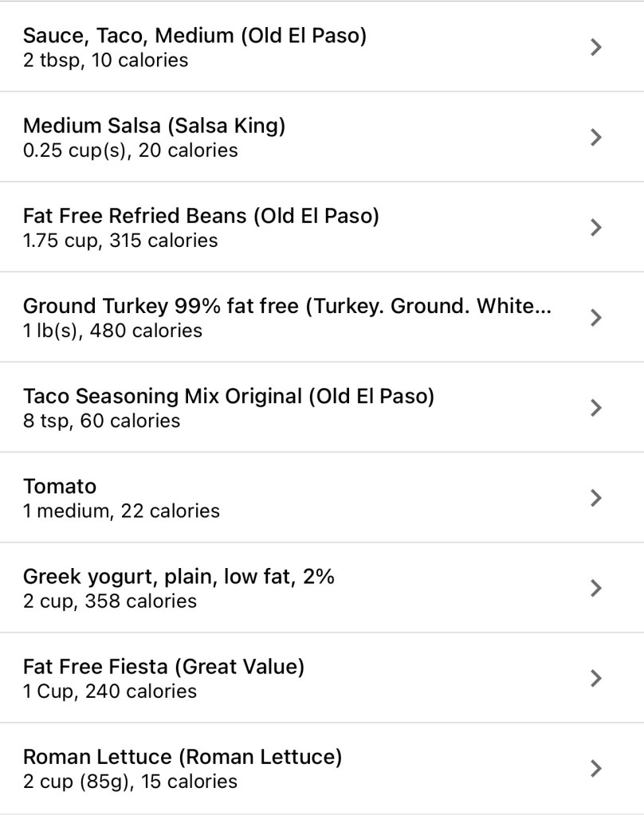
Task: Open arrow for Fat Free Fiesta
Action: (595, 678)
